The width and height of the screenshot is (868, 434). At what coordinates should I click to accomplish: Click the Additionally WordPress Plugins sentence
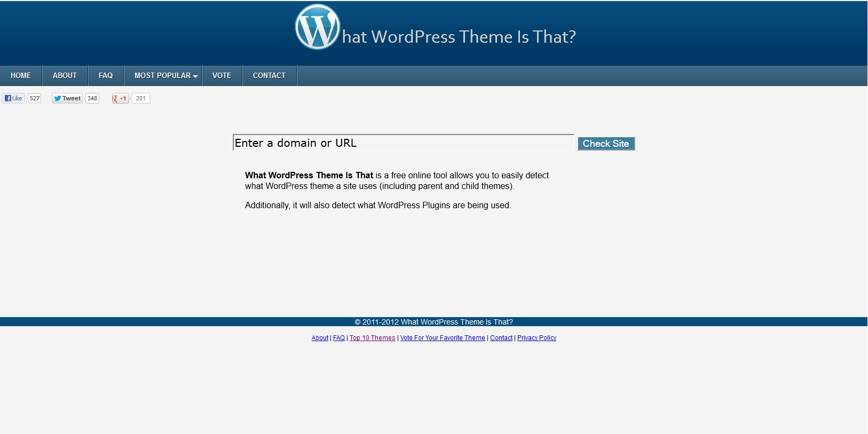[x=378, y=205]
